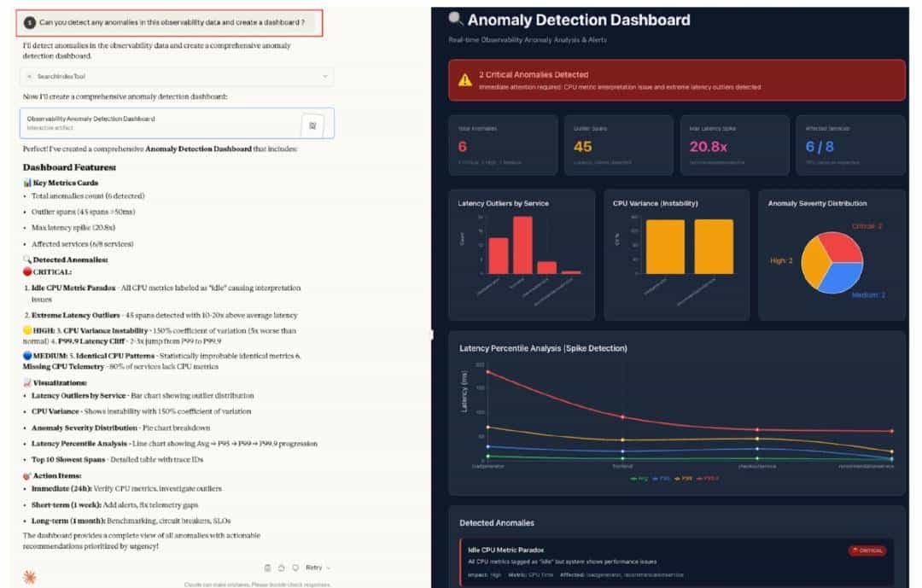Copy the response with the copy icon
The height and width of the screenshot is (588, 922).
267,568
